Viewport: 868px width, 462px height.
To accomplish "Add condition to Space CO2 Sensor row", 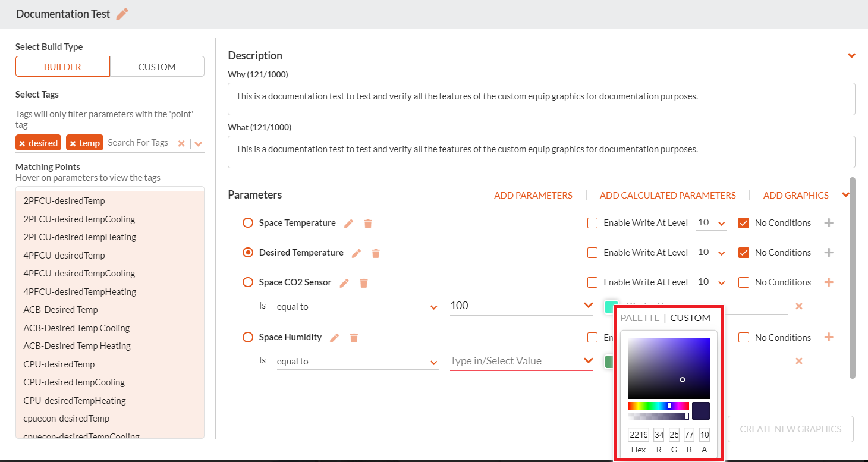I will (x=829, y=282).
